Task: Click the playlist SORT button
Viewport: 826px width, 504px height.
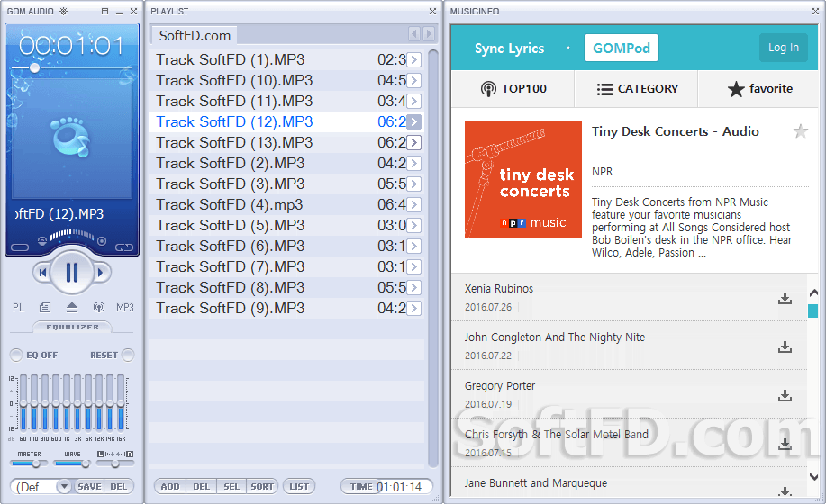Action: pyautogui.click(x=262, y=487)
